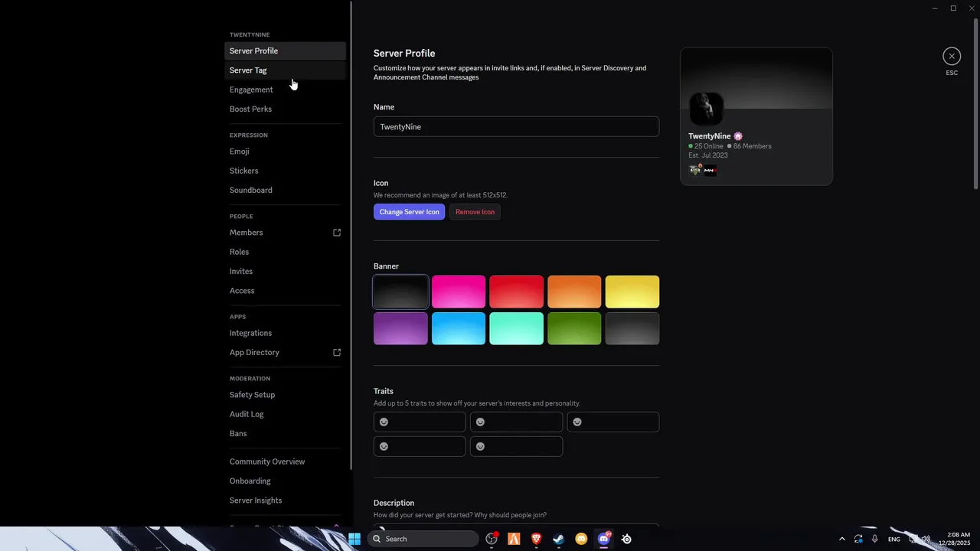Open emoji picker in second trait slot
980x551 pixels.
click(x=481, y=422)
